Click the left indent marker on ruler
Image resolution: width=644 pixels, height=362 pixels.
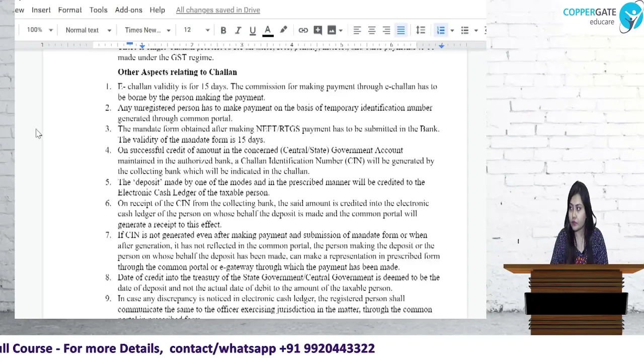tap(142, 46)
